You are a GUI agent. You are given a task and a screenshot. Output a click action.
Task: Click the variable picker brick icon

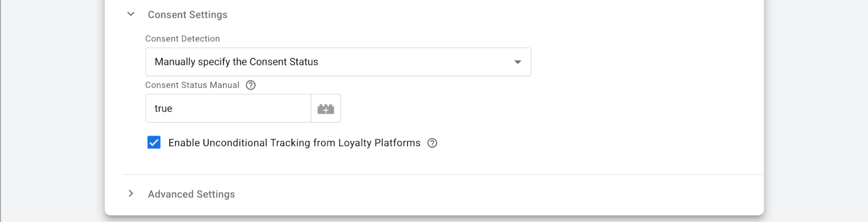(x=325, y=109)
